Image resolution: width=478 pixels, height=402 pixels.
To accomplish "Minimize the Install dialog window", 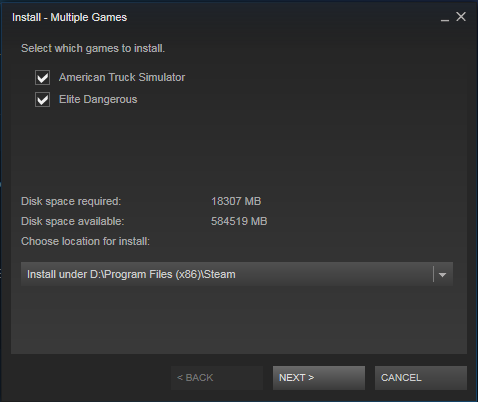I will coord(445,17).
